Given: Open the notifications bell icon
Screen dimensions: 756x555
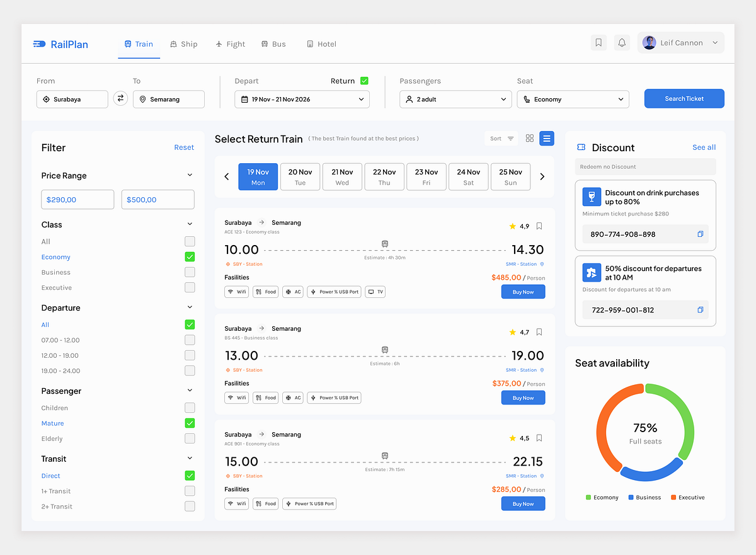Looking at the screenshot, I should [x=622, y=42].
